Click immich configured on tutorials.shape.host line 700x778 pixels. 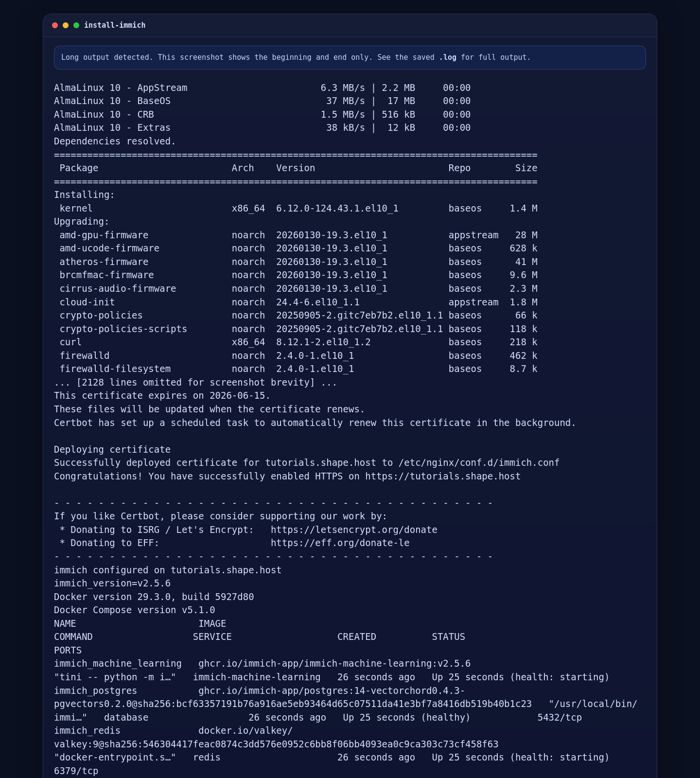(168, 570)
